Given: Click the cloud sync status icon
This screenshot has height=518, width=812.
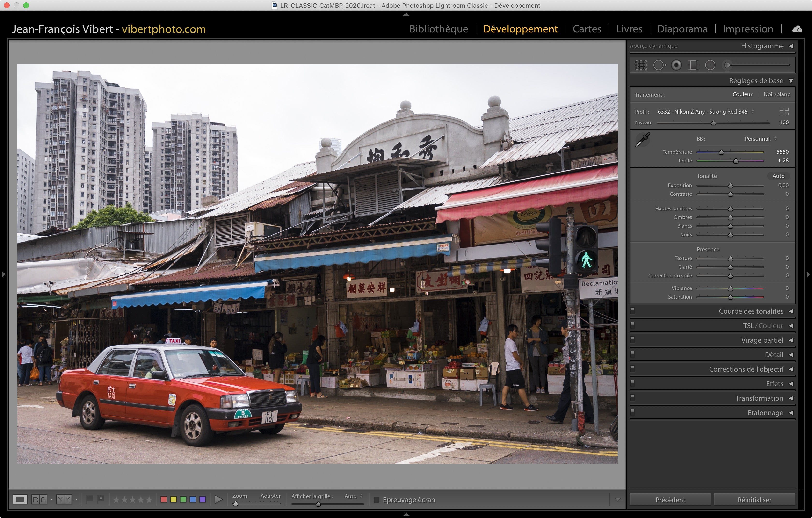Looking at the screenshot, I should coord(797,29).
